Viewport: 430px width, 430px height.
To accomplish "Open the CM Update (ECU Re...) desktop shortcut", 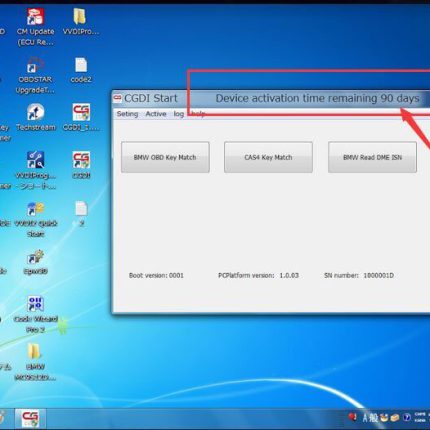I will (x=35, y=27).
